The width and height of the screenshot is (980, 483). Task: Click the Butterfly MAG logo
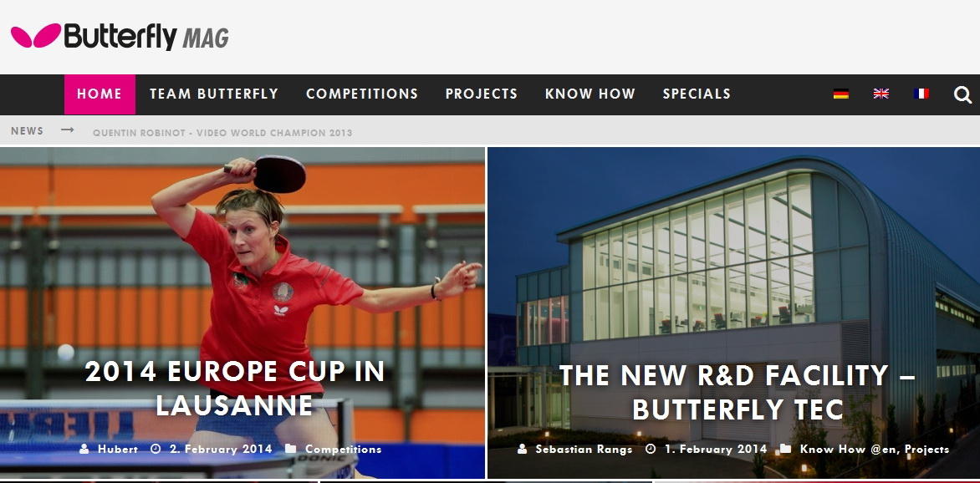point(120,36)
